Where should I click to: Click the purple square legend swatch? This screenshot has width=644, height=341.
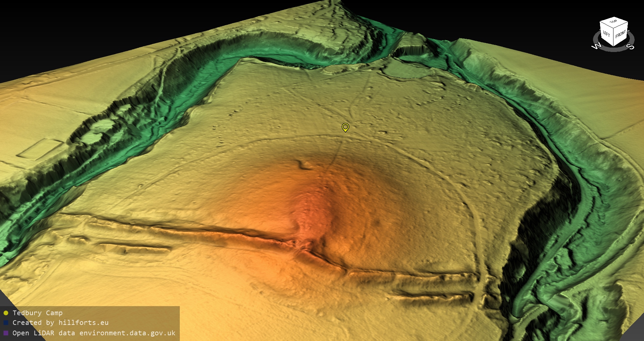click(6, 333)
